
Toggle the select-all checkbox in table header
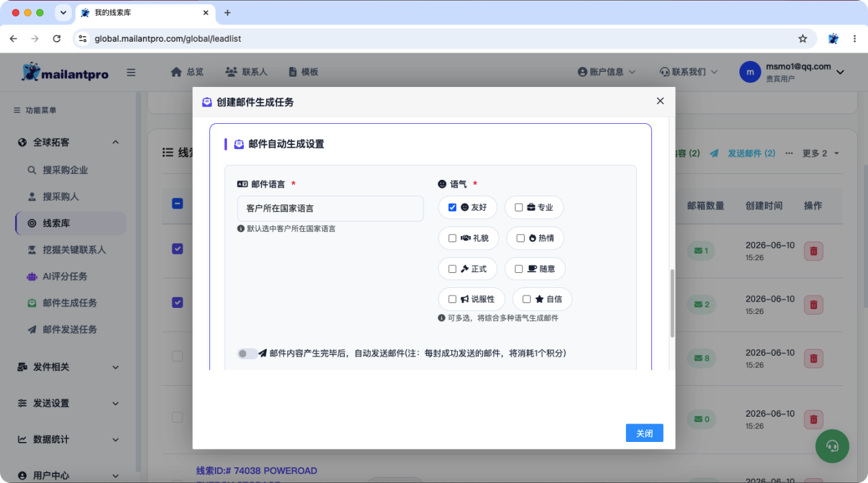point(177,203)
